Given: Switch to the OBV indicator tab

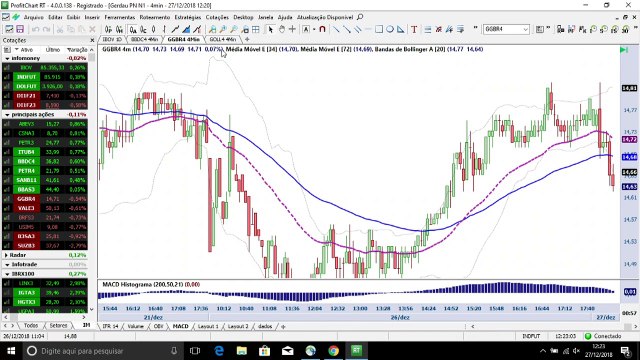Looking at the screenshot, I should [x=158, y=326].
